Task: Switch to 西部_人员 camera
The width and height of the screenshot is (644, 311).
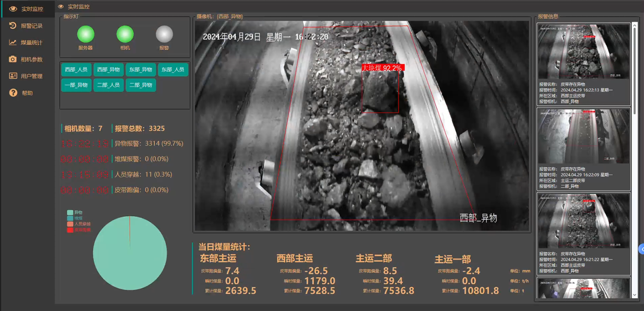Action: coord(76,70)
